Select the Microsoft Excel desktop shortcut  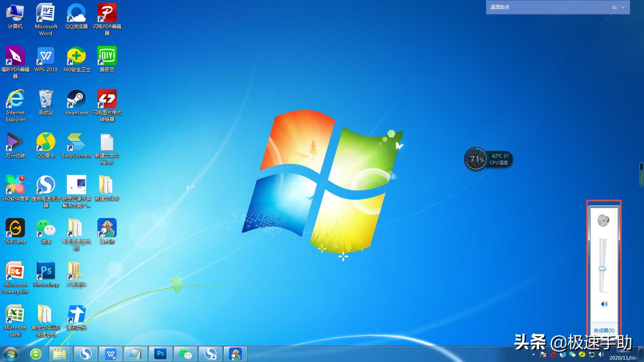[x=15, y=321]
